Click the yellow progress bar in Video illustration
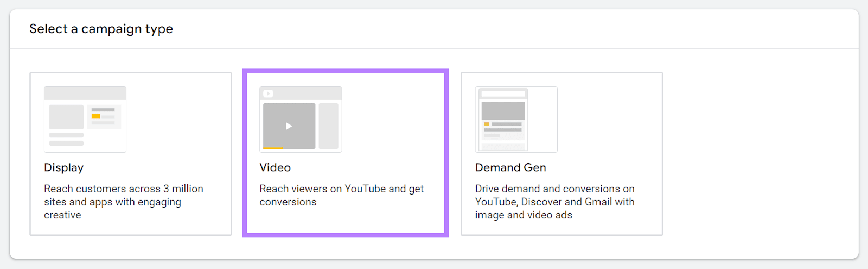The image size is (868, 269). 273,148
